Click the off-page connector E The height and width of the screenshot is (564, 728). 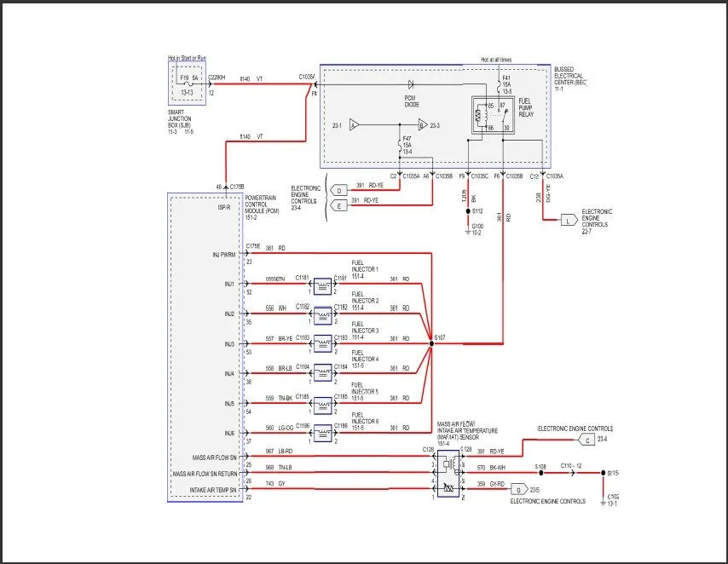click(339, 206)
